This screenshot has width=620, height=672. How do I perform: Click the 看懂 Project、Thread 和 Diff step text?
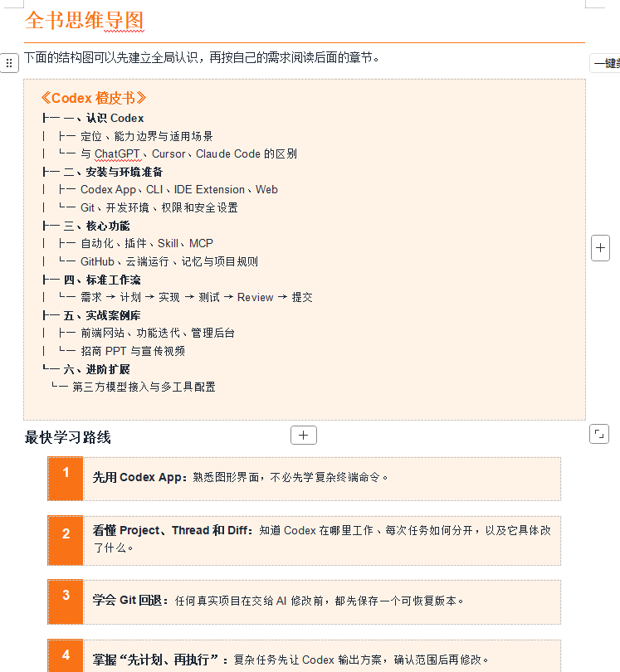point(322,539)
